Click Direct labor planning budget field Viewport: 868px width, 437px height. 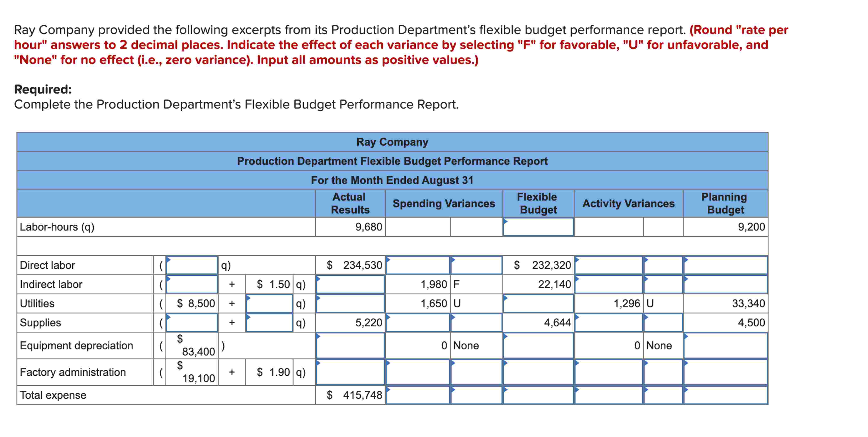pos(726,265)
